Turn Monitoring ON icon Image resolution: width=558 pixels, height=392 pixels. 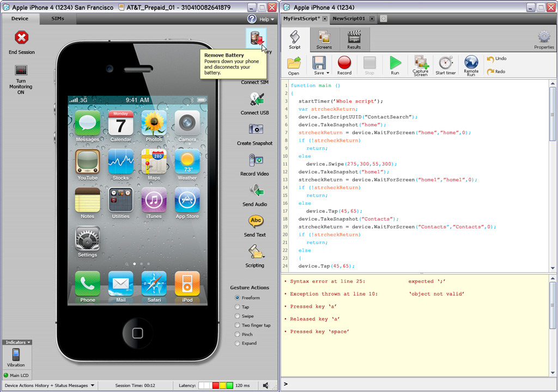21,70
